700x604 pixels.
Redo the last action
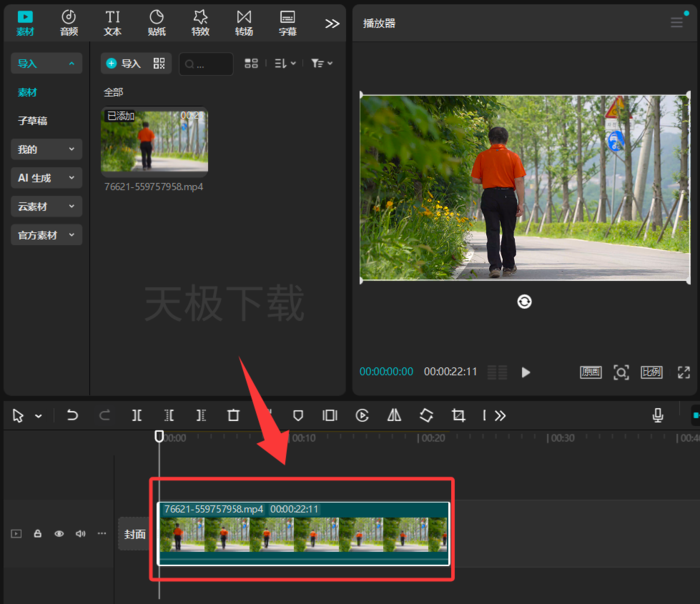click(x=104, y=416)
